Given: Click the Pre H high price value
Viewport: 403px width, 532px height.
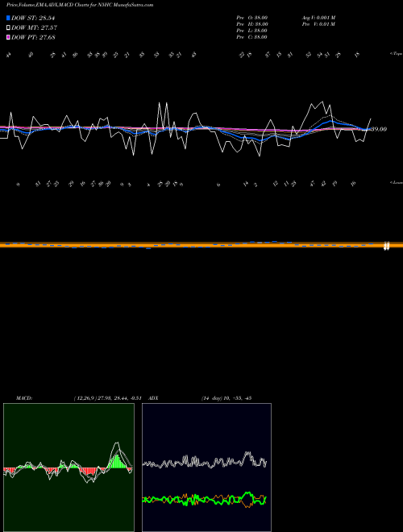Looking at the screenshot, I should coord(252,24).
